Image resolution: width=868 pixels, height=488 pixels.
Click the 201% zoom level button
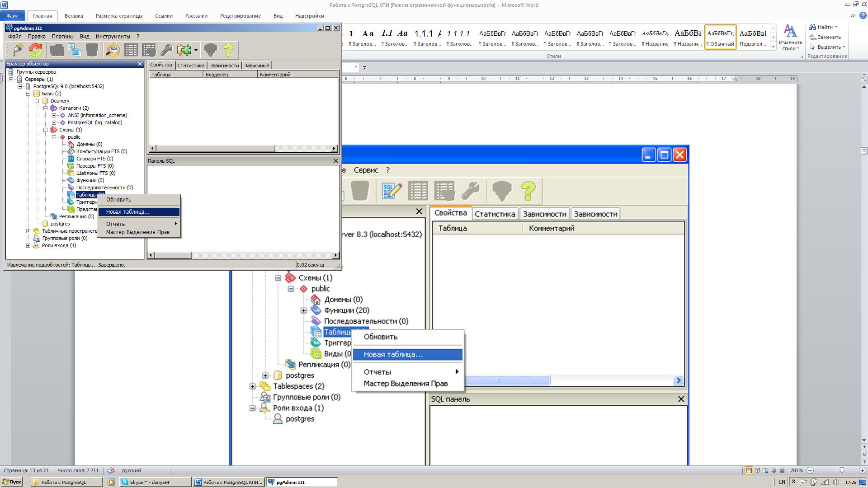[797, 470]
